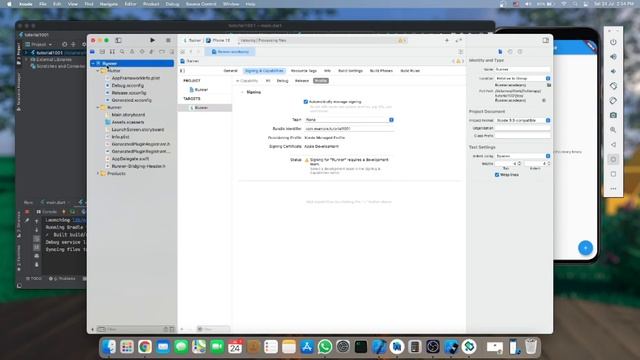The height and width of the screenshot is (360, 640).
Task: Toggle the Xcode inspector panel icon
Action: click(x=546, y=40)
